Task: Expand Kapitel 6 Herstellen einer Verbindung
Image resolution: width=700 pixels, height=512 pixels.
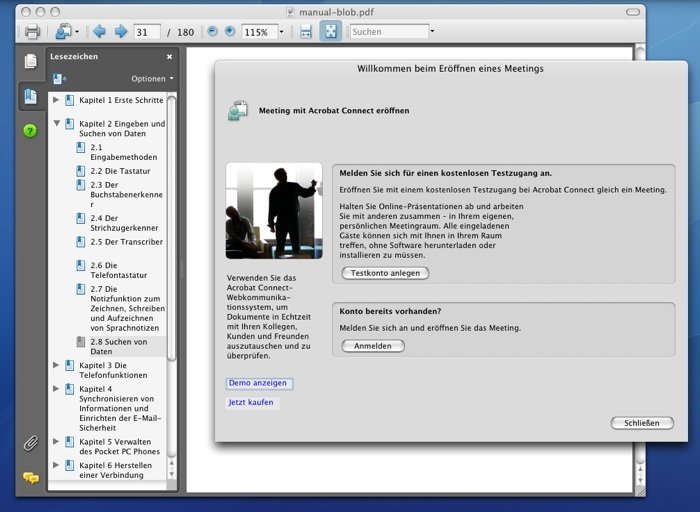Action: [56, 465]
